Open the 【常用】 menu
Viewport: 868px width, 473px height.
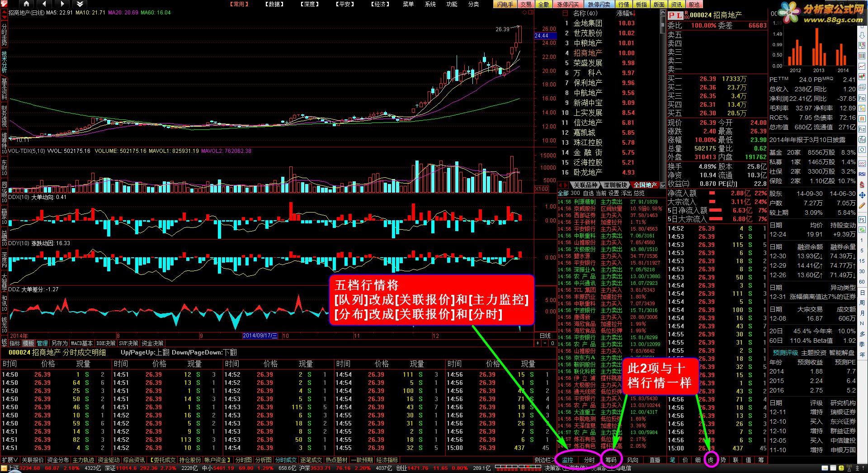tap(239, 4)
